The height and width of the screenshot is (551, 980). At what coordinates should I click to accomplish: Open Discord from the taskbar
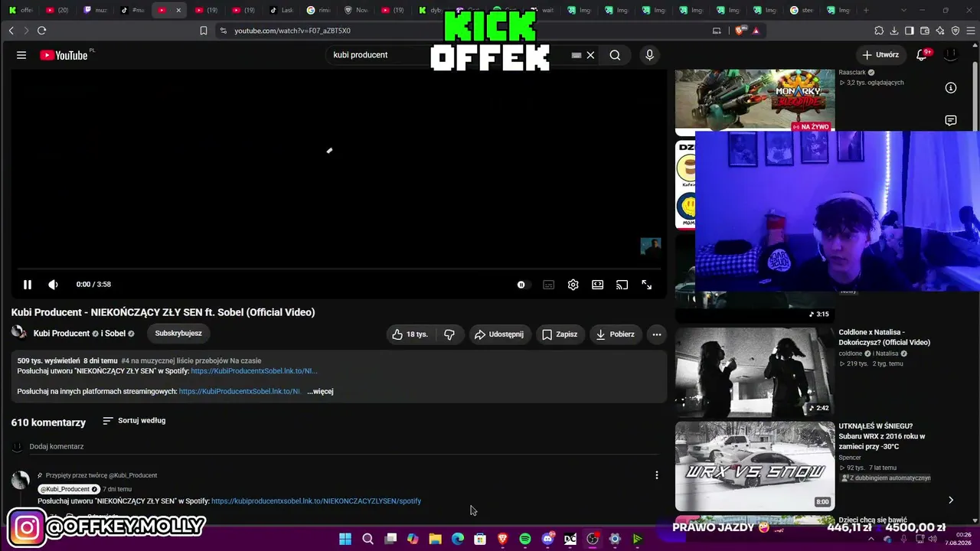(547, 539)
